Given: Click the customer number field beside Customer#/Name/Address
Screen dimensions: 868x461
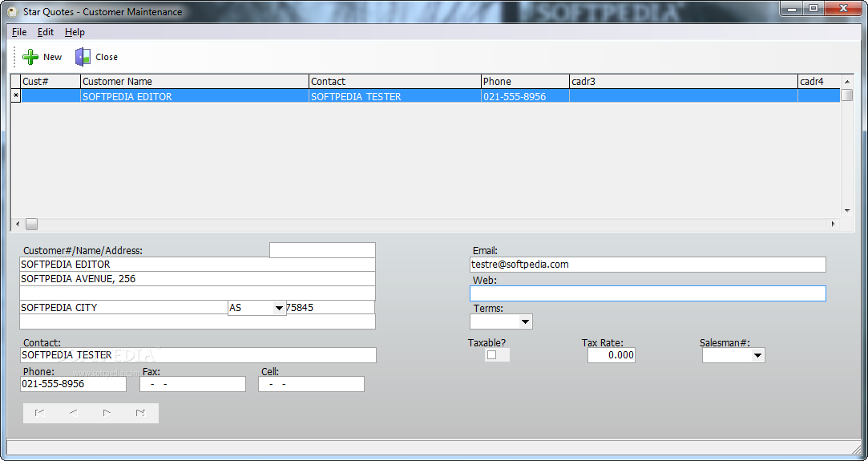Looking at the screenshot, I should click(322, 250).
